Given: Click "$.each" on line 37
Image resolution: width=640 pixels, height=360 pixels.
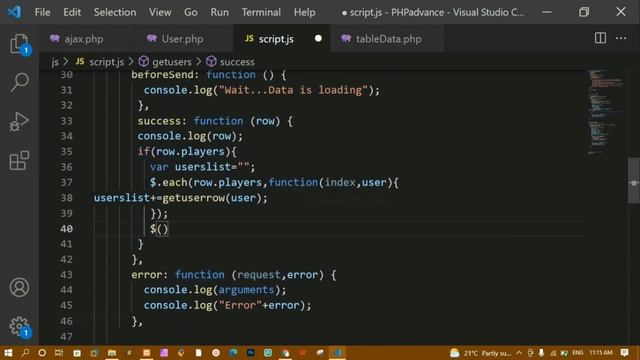Looking at the screenshot, I should (x=168, y=182).
